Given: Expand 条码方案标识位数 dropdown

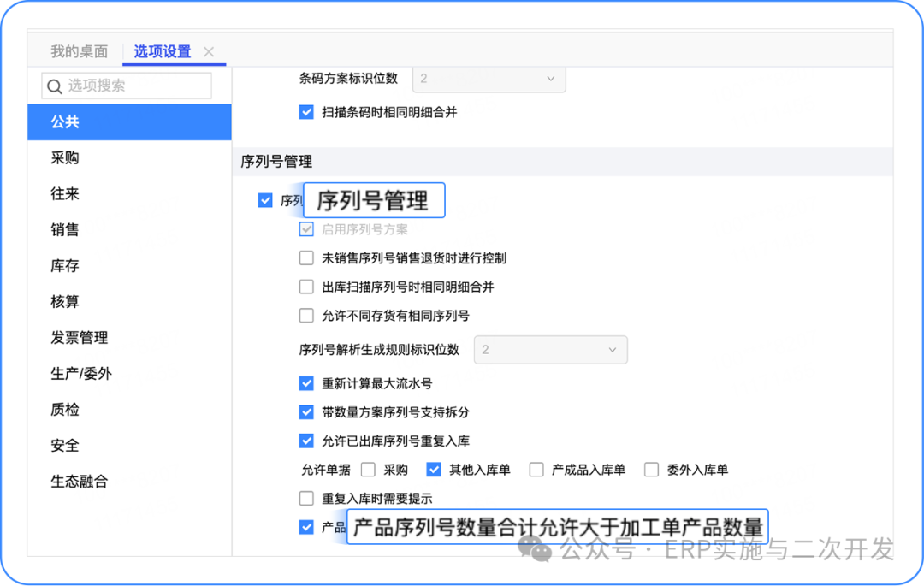Looking at the screenshot, I should click(489, 79).
